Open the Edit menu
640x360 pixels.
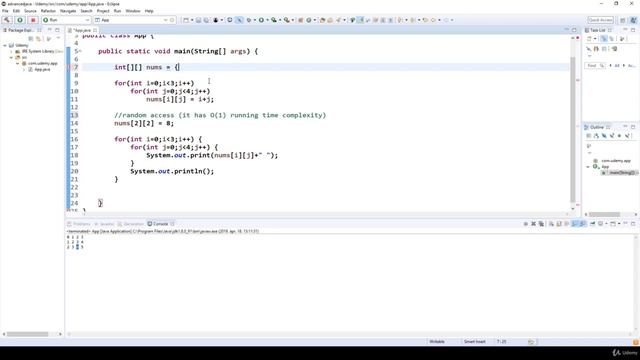click(16, 11)
